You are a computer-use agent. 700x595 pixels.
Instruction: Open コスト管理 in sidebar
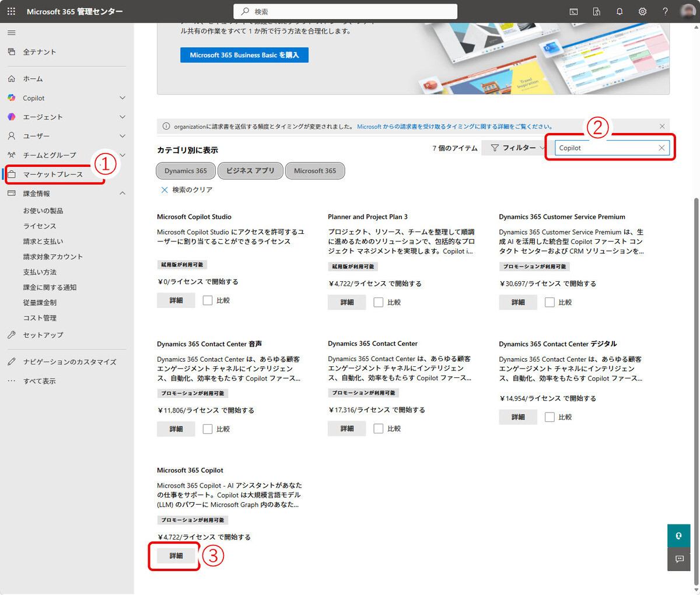click(40, 318)
